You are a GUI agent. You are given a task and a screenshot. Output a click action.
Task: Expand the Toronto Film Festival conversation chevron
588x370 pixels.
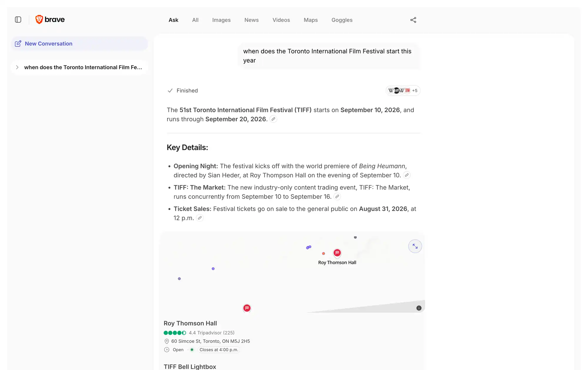[17, 67]
